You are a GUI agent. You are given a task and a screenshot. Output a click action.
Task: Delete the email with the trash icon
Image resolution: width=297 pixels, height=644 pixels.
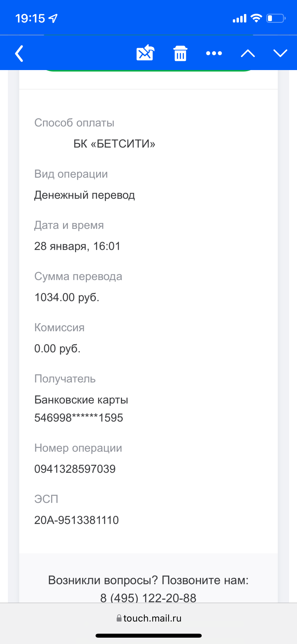[180, 53]
